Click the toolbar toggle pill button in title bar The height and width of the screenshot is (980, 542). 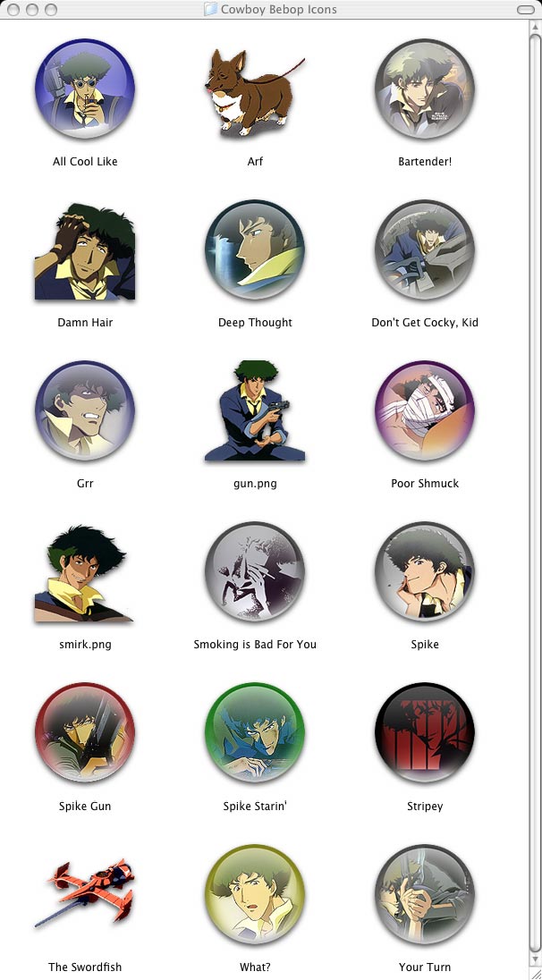(526, 9)
